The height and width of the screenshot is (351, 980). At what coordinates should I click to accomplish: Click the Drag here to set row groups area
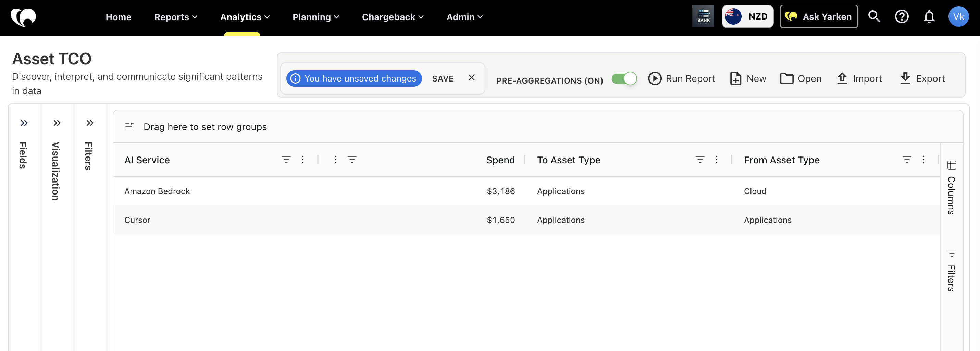click(x=537, y=127)
